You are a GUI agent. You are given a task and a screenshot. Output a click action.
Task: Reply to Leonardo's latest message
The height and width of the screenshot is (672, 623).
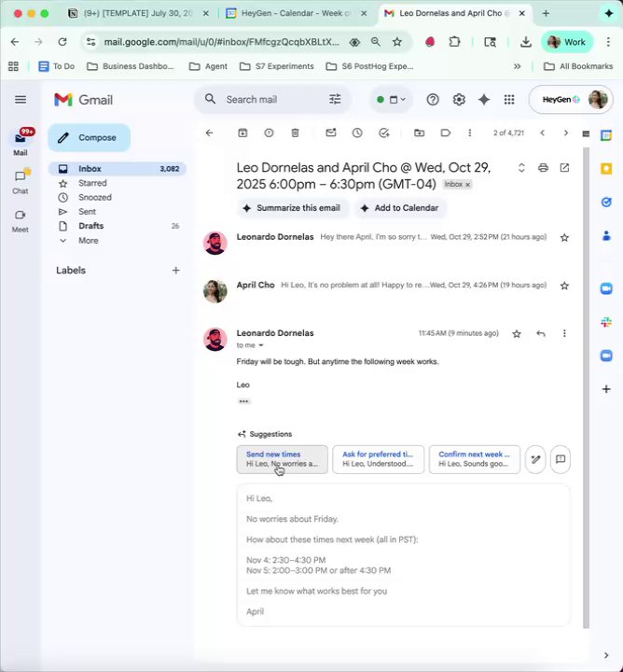point(541,333)
